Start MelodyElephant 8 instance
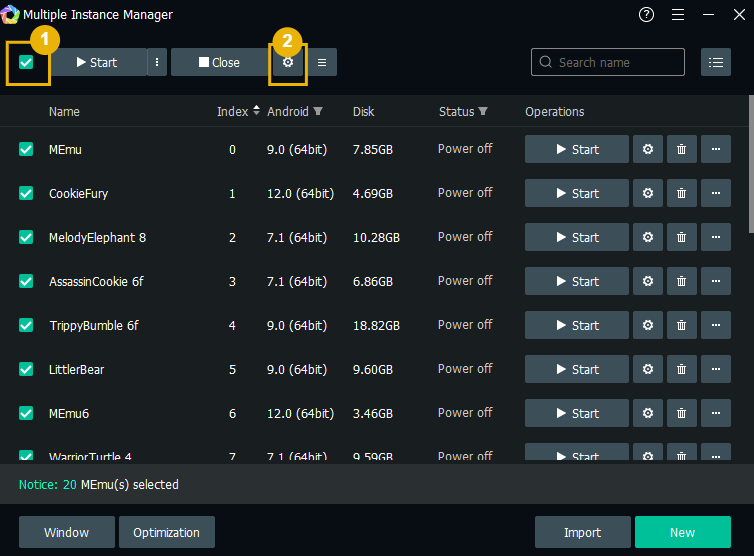754x556 pixels. [x=577, y=237]
